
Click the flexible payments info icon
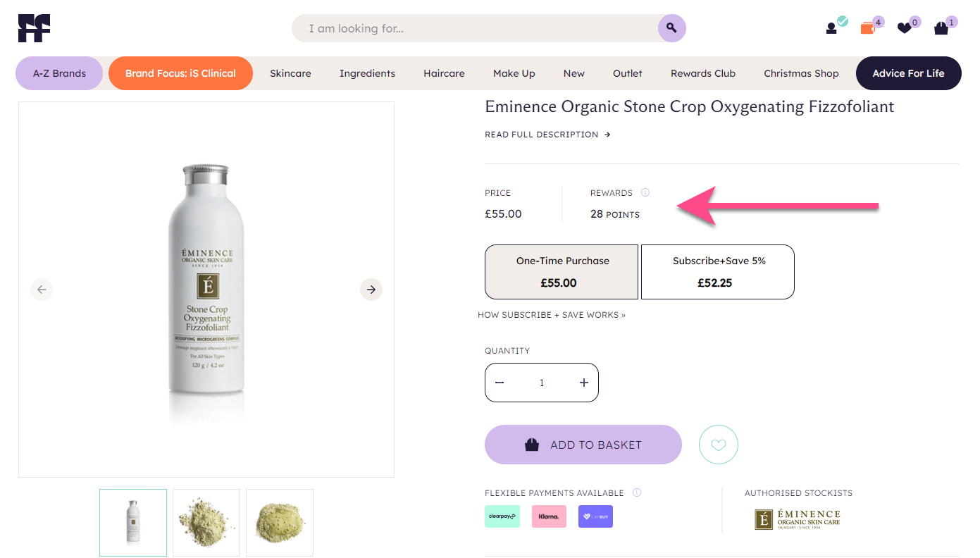coord(637,493)
